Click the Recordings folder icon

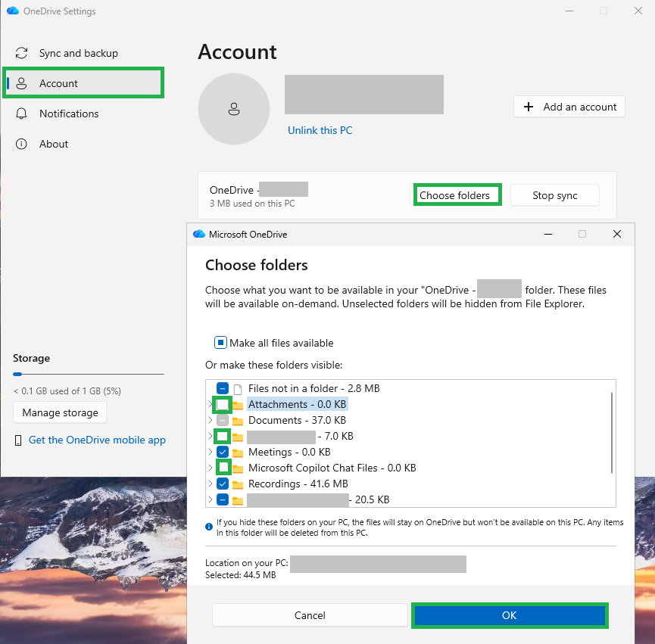(x=238, y=484)
